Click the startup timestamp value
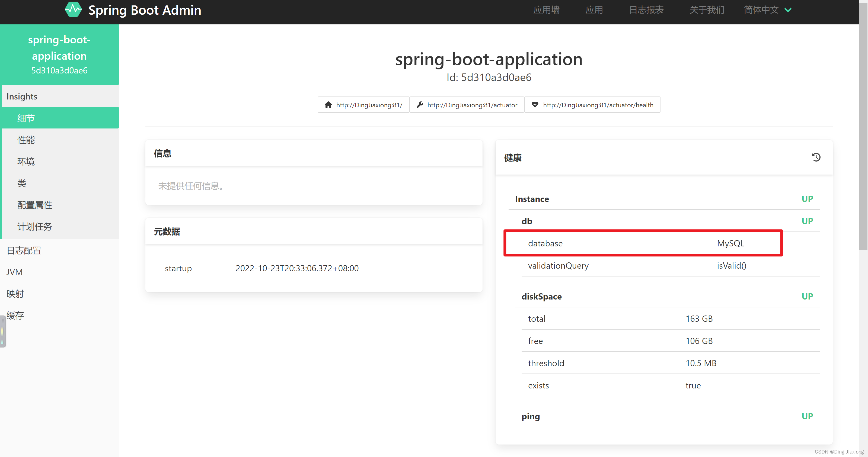868x457 pixels. [x=297, y=268]
